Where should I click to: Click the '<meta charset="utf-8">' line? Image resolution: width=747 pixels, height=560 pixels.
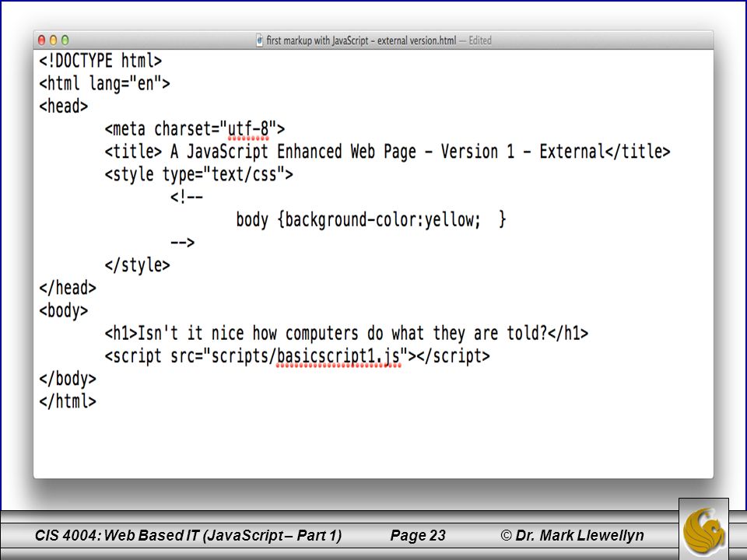[195, 128]
